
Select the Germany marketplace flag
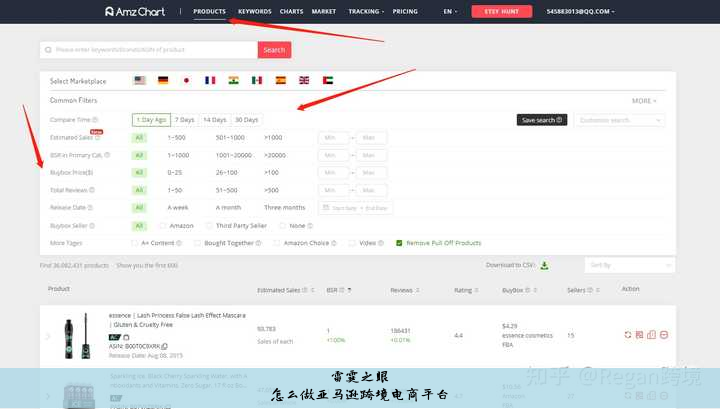pyautogui.click(x=163, y=80)
